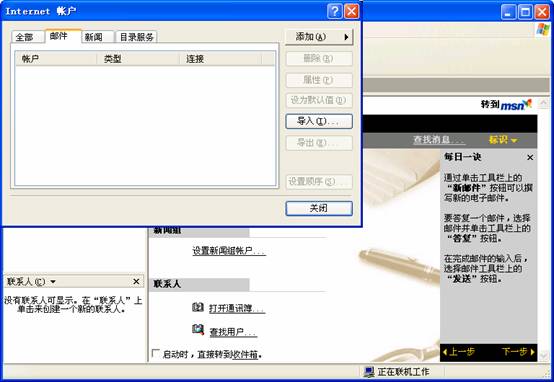Open the 收件箱 link in the startup option
The height and width of the screenshot is (382, 554).
coord(244,354)
